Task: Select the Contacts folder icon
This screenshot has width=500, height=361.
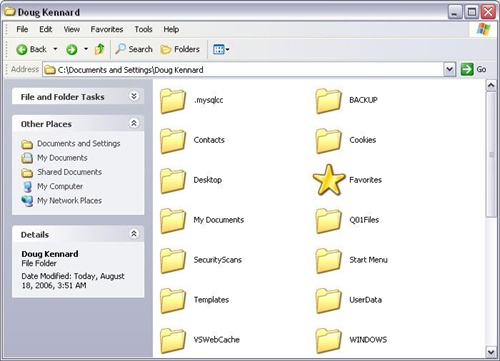Action: click(173, 141)
